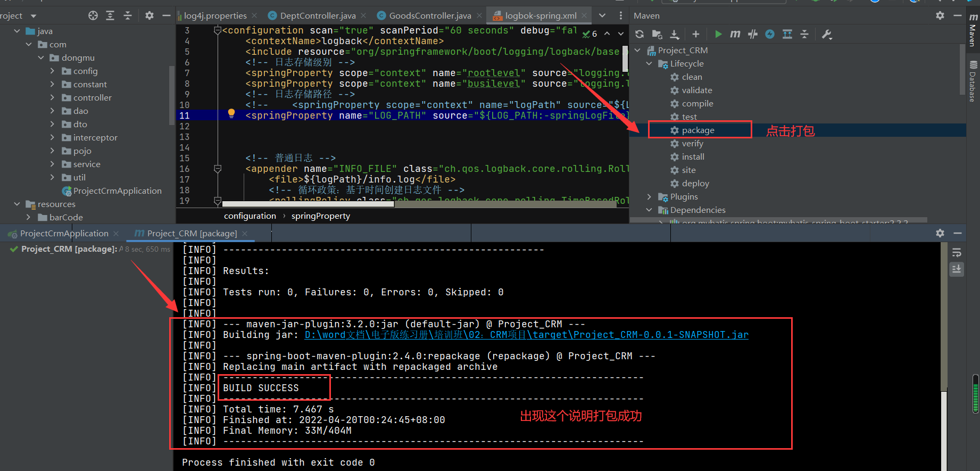Expand the service package
Image resolution: width=980 pixels, height=471 pixels.
click(x=52, y=164)
